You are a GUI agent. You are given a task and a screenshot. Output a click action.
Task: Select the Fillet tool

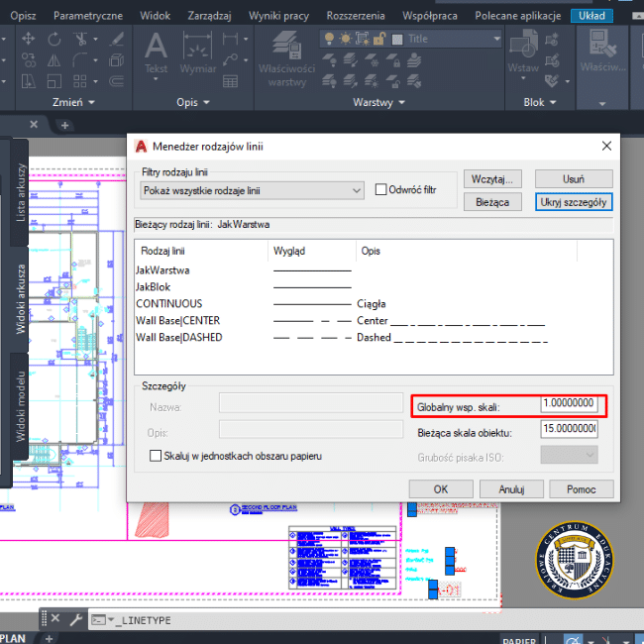[x=80, y=60]
